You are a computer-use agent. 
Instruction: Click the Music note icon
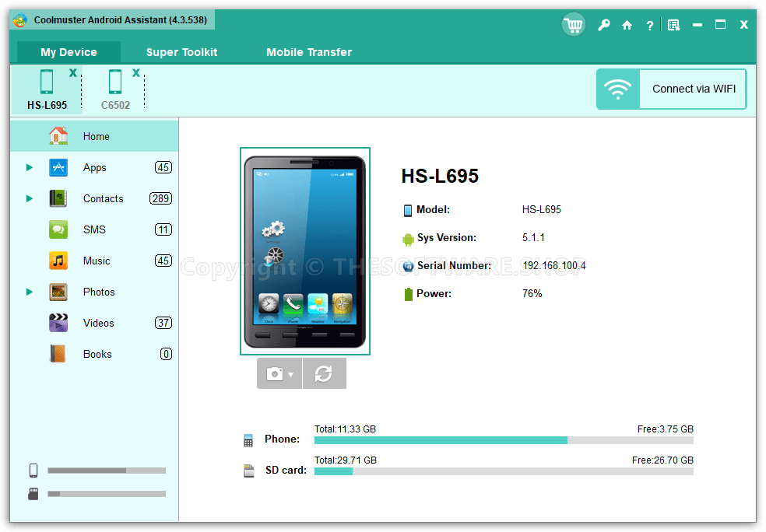pos(58,261)
